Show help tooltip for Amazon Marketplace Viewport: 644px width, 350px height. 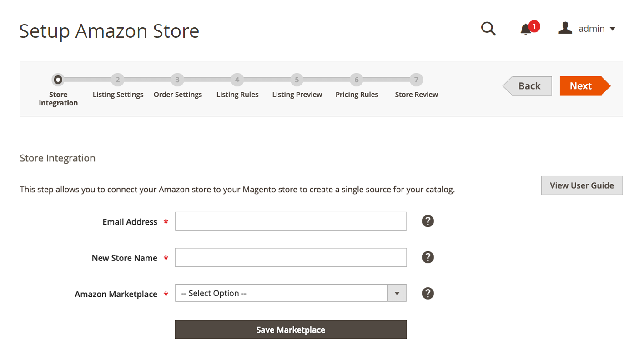pos(428,293)
